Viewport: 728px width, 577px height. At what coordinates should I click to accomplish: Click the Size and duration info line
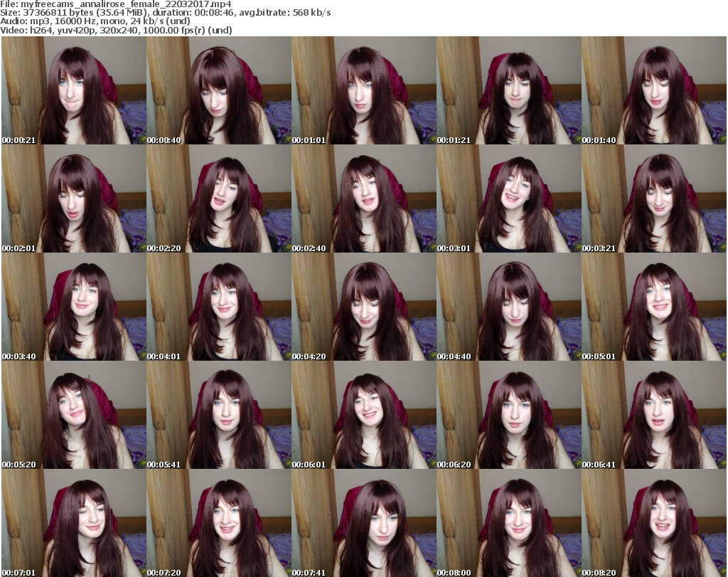point(165,13)
